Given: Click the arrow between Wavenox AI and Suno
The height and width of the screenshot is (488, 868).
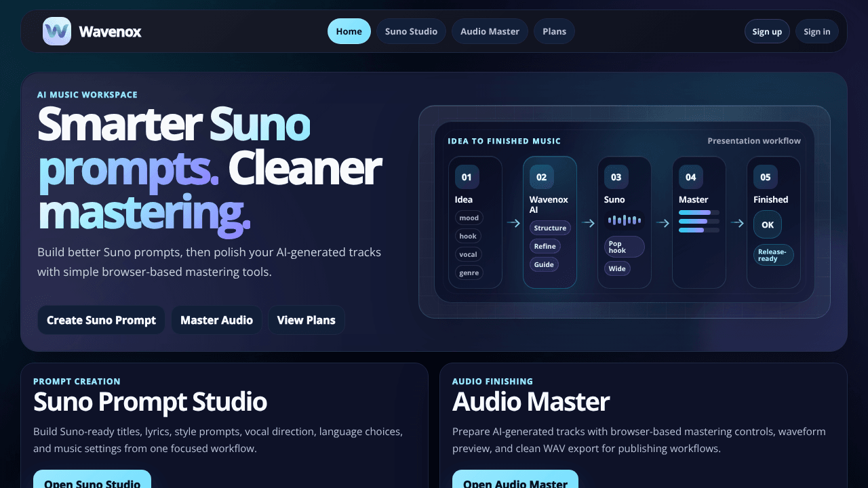Looking at the screenshot, I should click(x=587, y=222).
